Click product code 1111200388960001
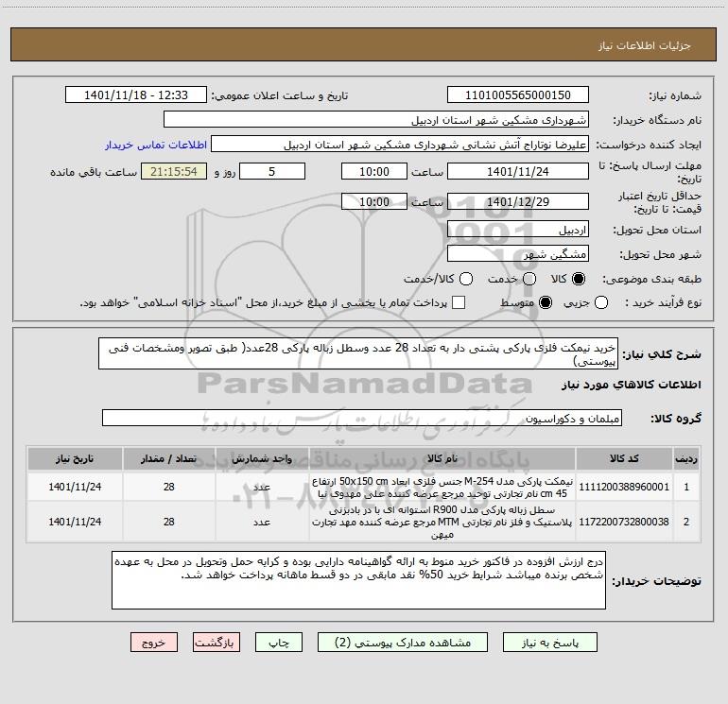The image size is (728, 704). 624,487
